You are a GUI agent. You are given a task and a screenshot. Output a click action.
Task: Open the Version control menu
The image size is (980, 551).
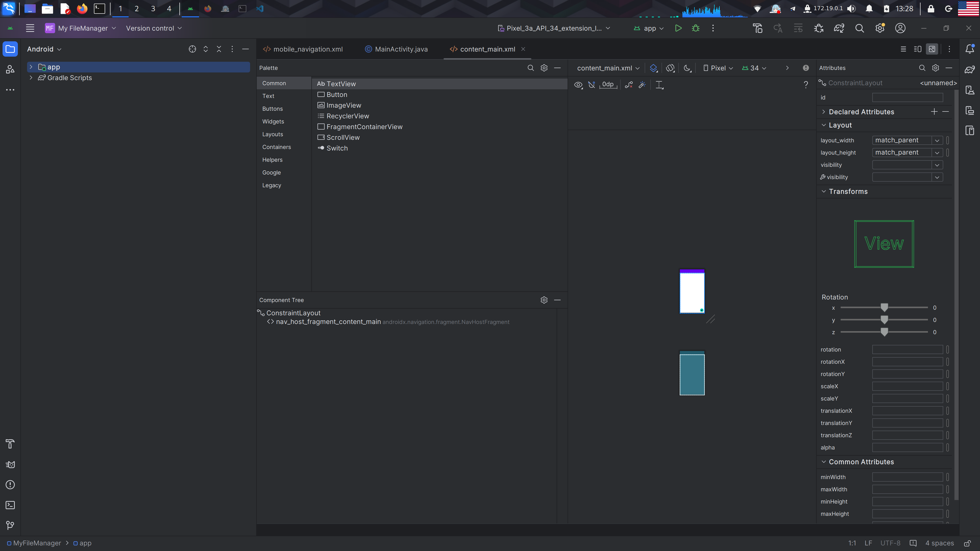coord(154,28)
